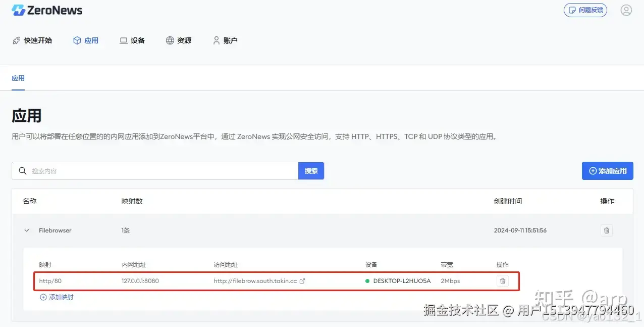The image size is (644, 327).
Task: Delete the Filebrowser application trash icon
Action: pos(607,230)
